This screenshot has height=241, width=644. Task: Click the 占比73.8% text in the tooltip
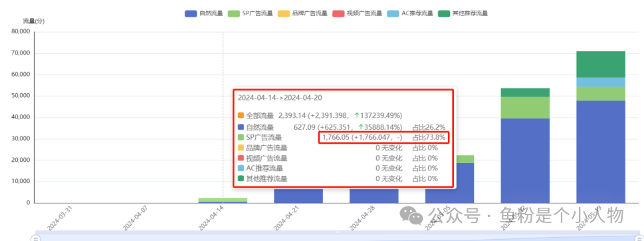(x=429, y=137)
